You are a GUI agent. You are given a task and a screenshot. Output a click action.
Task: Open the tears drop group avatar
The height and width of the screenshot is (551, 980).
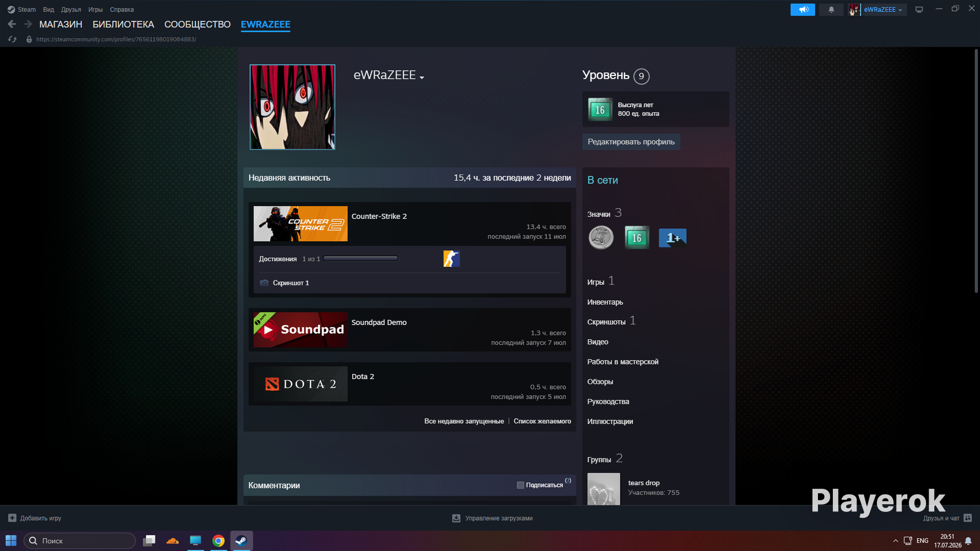coord(604,489)
